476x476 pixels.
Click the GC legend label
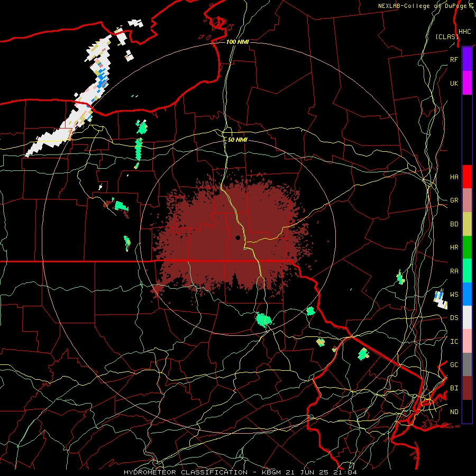tap(454, 365)
